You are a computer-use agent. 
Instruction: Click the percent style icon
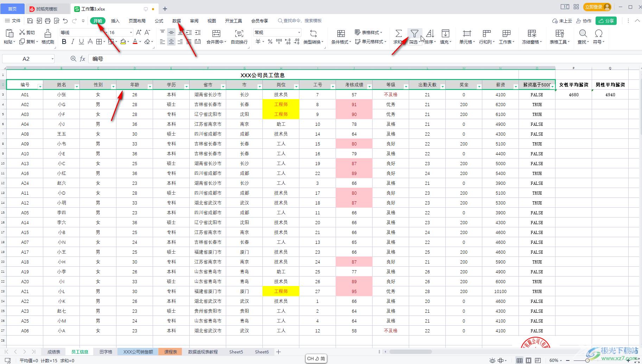(x=270, y=41)
